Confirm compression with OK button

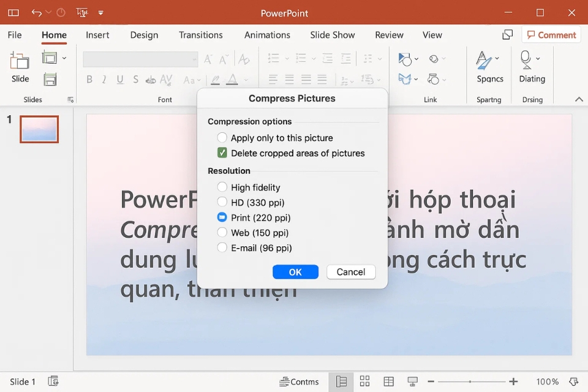[295, 272]
